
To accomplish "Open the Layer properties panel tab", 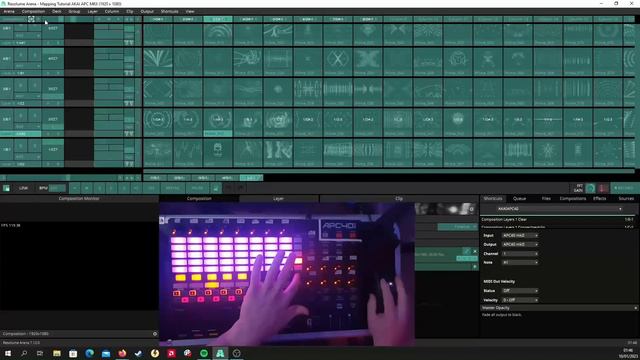I will pos(278,198).
